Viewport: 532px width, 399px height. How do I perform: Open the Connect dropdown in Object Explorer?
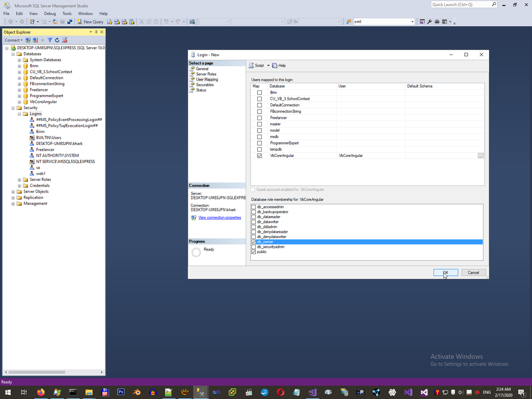coord(13,40)
